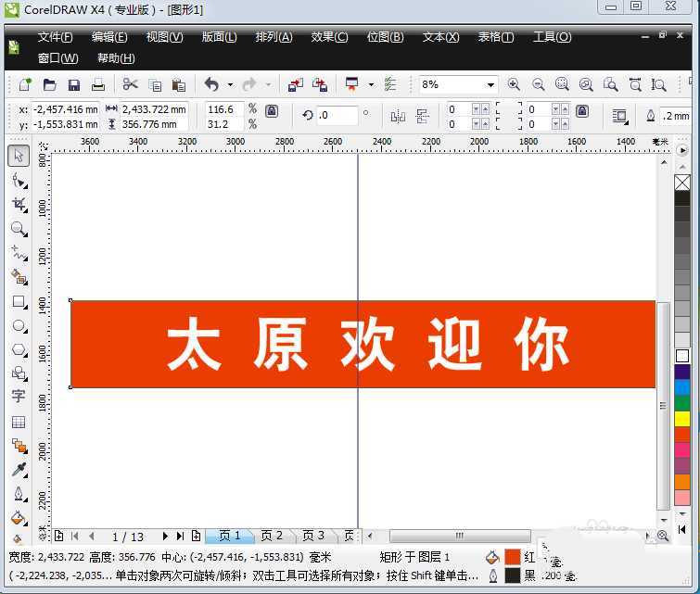Screen dimensions: 700x594
Task: Toggle the scale ratio lock
Action: (x=271, y=111)
